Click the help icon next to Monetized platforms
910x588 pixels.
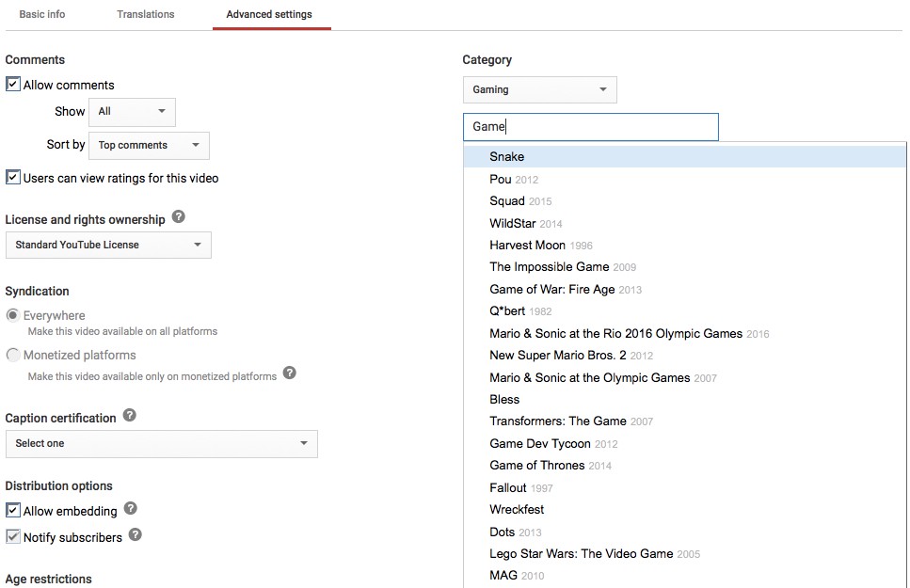(290, 373)
